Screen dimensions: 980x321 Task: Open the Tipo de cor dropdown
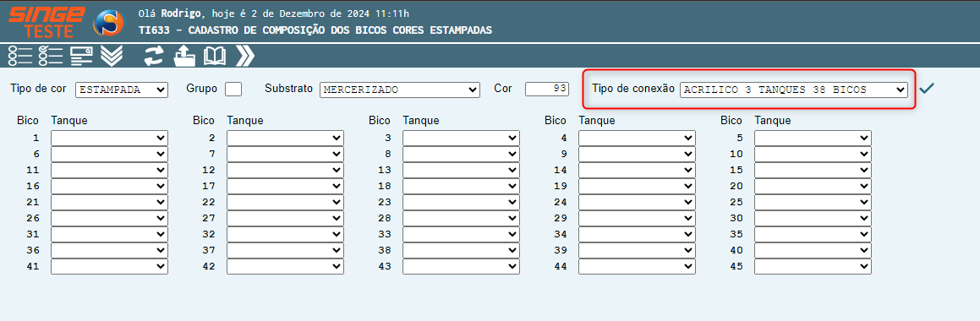122,90
